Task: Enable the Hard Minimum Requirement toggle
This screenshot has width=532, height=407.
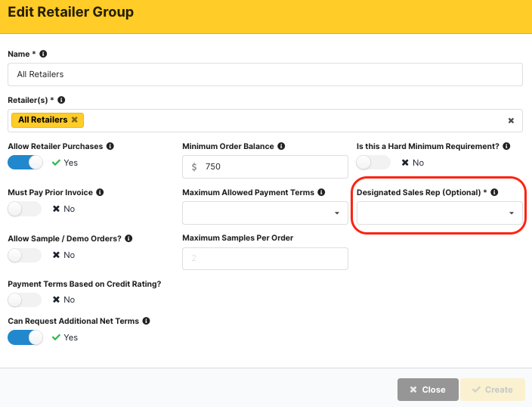Action: [x=373, y=163]
